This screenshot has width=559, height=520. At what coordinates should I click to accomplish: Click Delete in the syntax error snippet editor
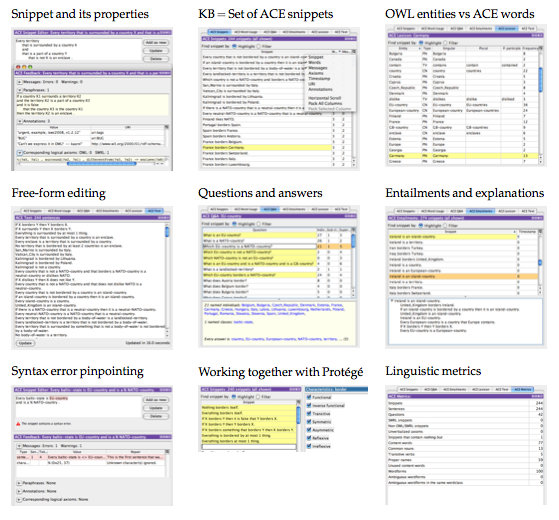pos(156,416)
